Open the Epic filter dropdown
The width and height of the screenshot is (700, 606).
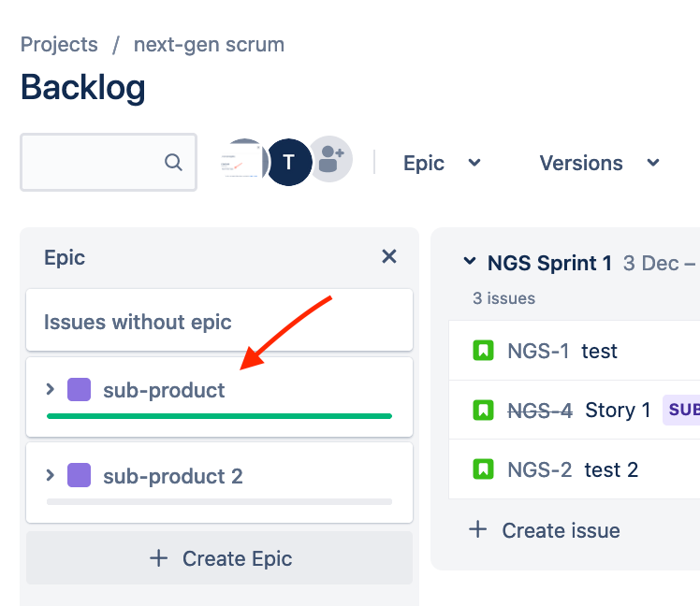click(x=442, y=163)
